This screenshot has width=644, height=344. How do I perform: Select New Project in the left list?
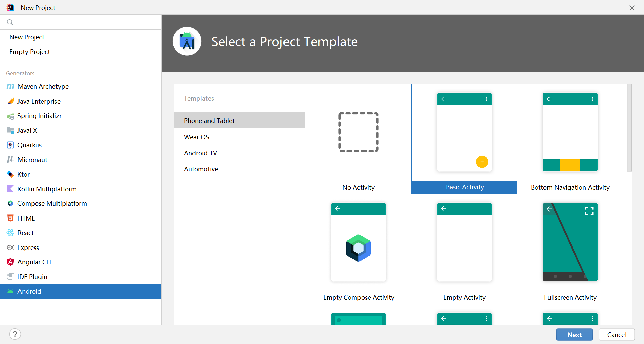click(x=81, y=37)
